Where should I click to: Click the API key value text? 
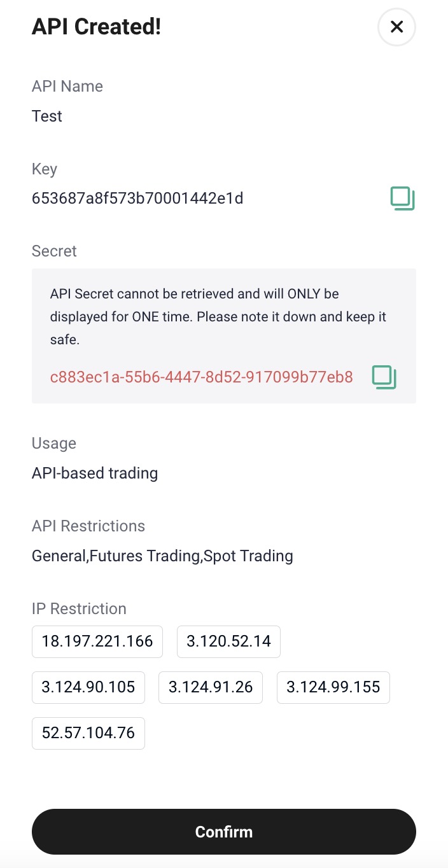pos(137,199)
